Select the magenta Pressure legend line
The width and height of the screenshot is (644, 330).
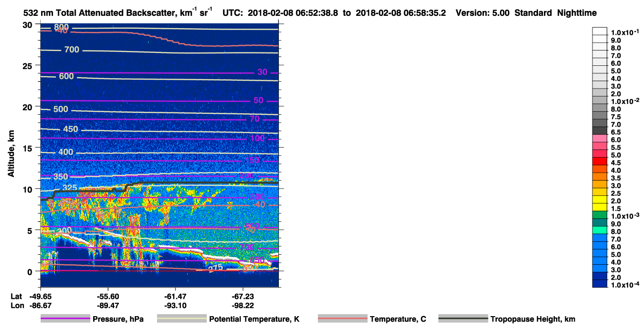[65, 319]
